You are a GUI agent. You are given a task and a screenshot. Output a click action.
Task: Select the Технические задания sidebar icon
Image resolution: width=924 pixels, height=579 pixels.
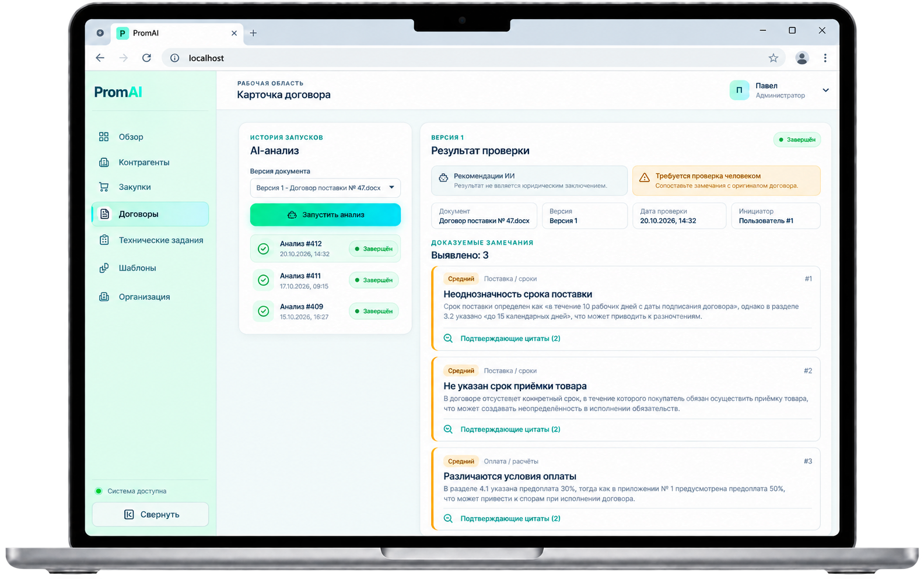tap(104, 240)
